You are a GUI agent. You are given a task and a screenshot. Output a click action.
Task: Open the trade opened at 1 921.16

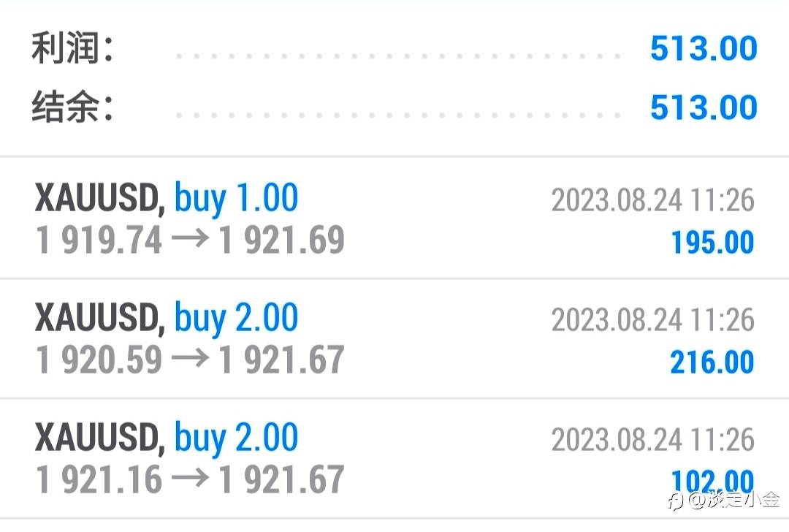[x=394, y=458]
